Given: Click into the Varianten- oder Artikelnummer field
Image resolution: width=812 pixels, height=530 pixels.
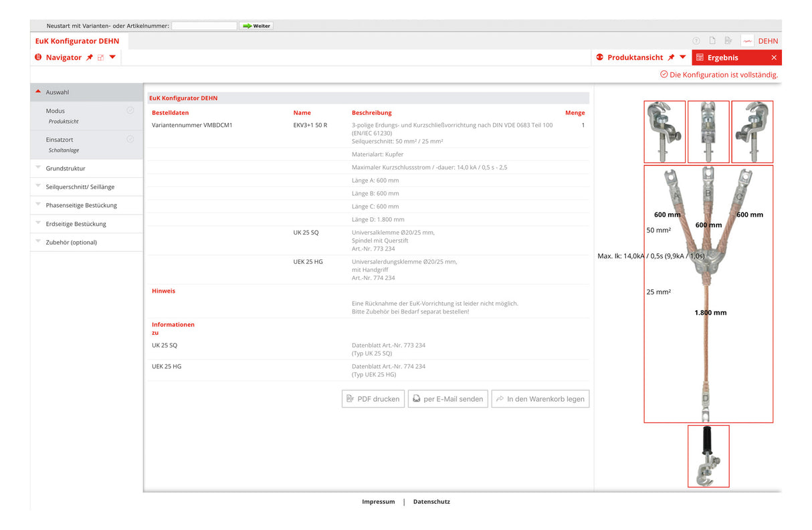Looking at the screenshot, I should point(204,26).
